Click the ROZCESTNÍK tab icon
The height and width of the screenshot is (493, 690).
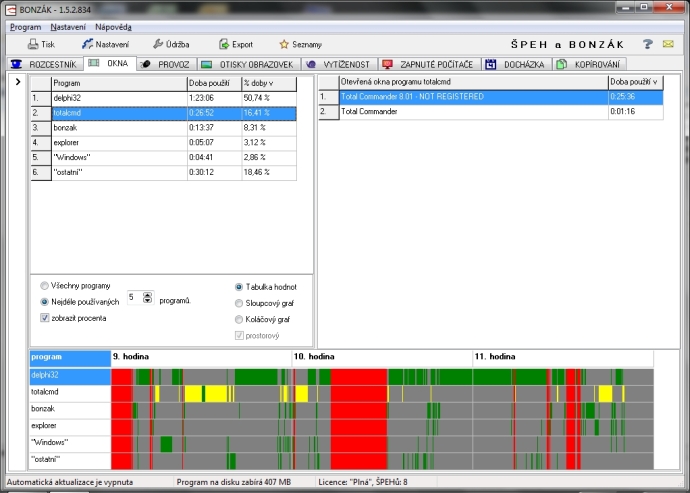(x=16, y=64)
